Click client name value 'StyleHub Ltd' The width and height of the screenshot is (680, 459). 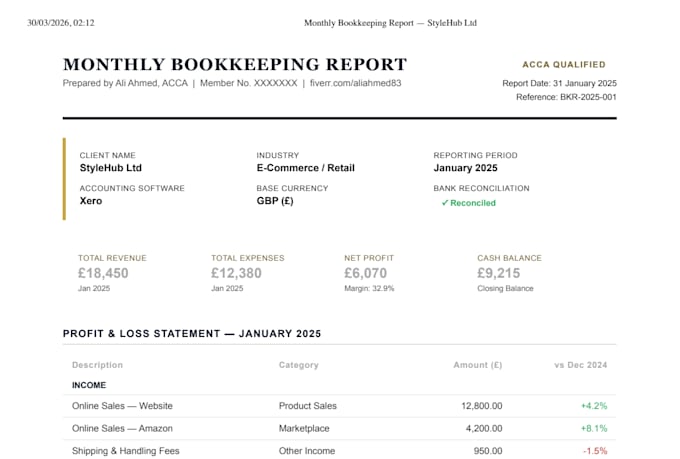(x=111, y=168)
